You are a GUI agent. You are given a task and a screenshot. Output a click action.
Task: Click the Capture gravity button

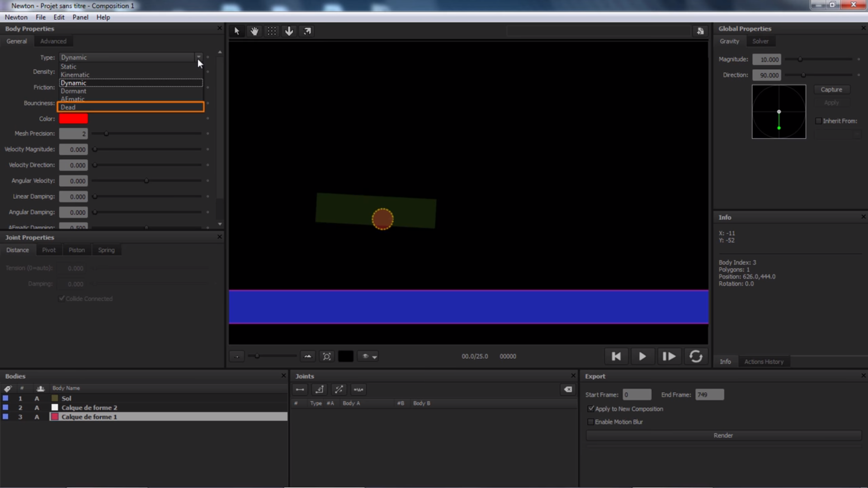831,89
